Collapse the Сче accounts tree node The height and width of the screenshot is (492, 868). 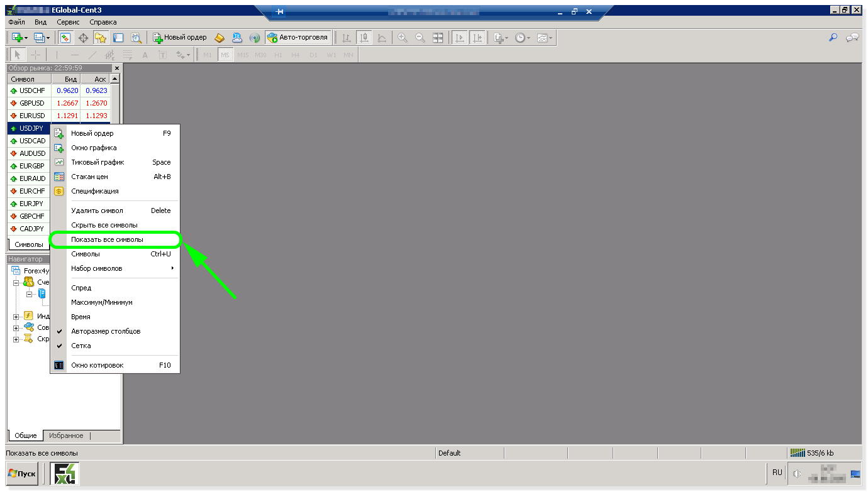(x=16, y=283)
